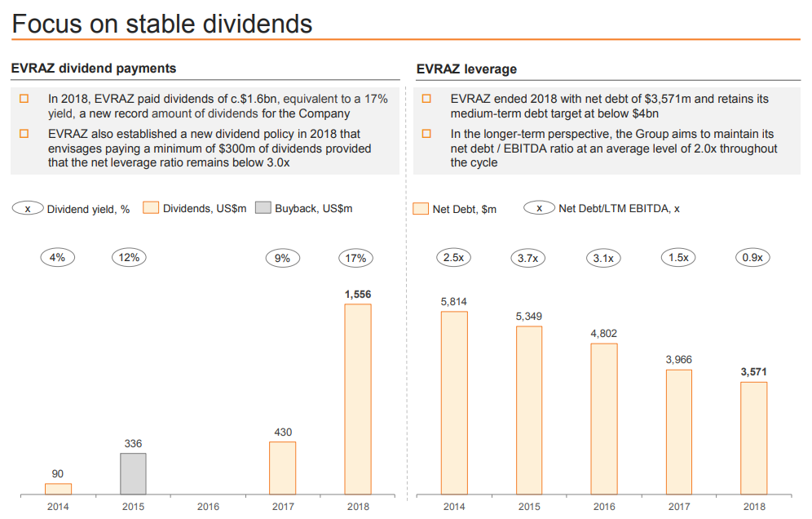Image resolution: width=812 pixels, height=519 pixels.
Task: Click the 3.1x leverage ratio bubble
Action: tap(603, 258)
